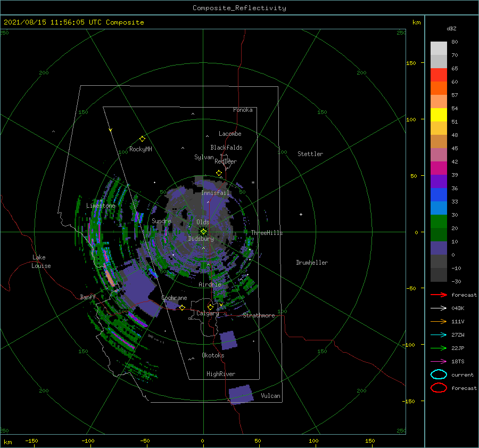Click the Ponoka town label
479x448 pixels.
point(243,110)
